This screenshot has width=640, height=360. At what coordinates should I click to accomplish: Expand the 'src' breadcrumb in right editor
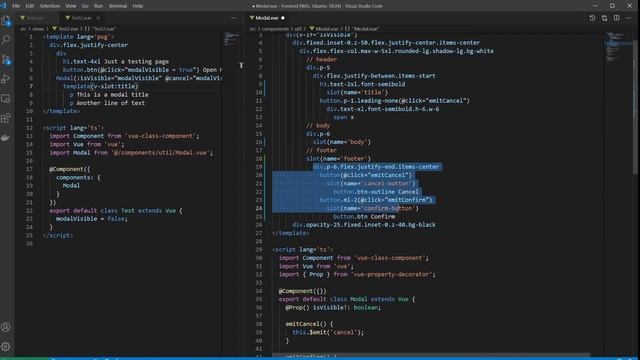(252, 29)
